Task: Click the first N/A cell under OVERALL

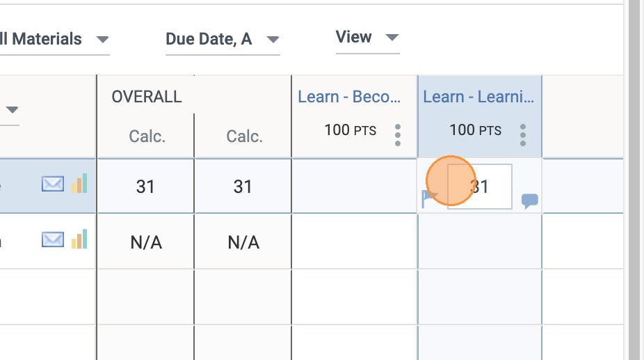Action: (x=145, y=242)
